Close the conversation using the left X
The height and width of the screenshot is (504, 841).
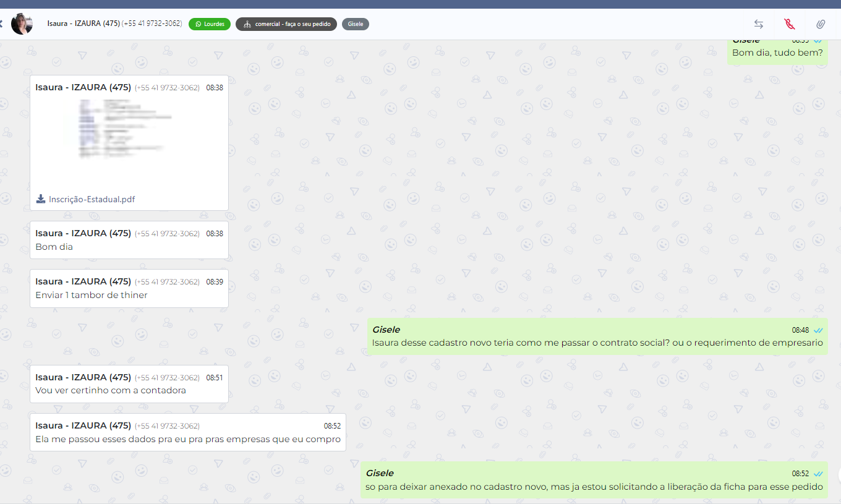[1, 24]
